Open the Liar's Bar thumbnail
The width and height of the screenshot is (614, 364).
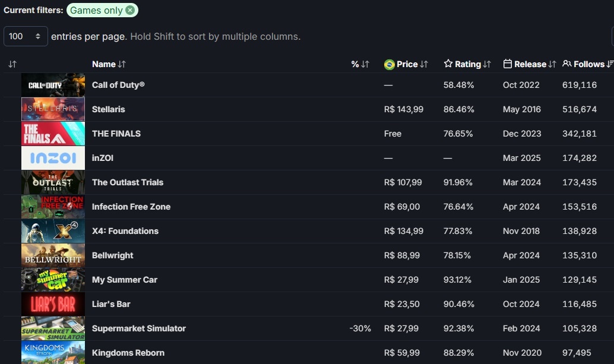(53, 304)
